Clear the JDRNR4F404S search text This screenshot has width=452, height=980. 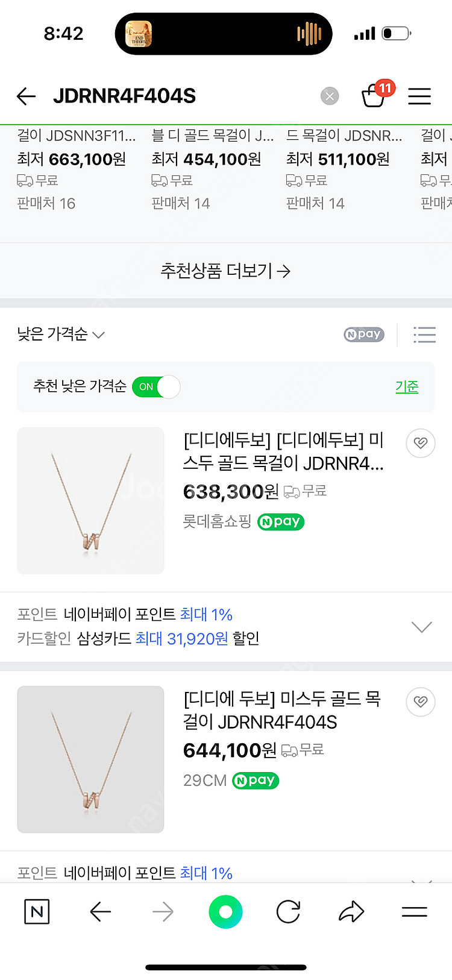330,96
